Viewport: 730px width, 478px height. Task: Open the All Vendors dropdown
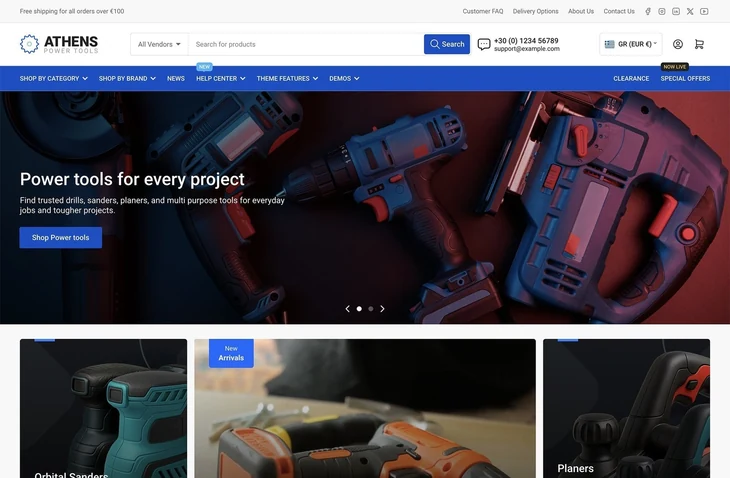[x=159, y=44]
